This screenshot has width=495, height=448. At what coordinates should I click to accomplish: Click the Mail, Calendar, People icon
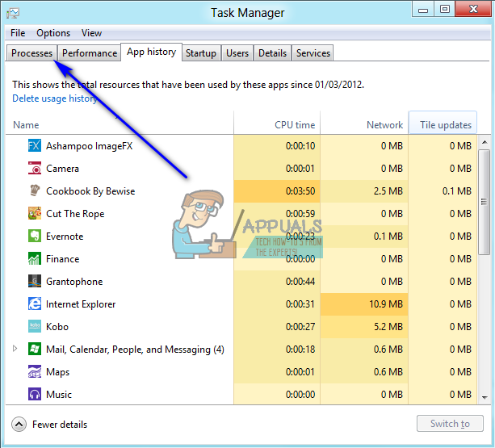pos(35,349)
